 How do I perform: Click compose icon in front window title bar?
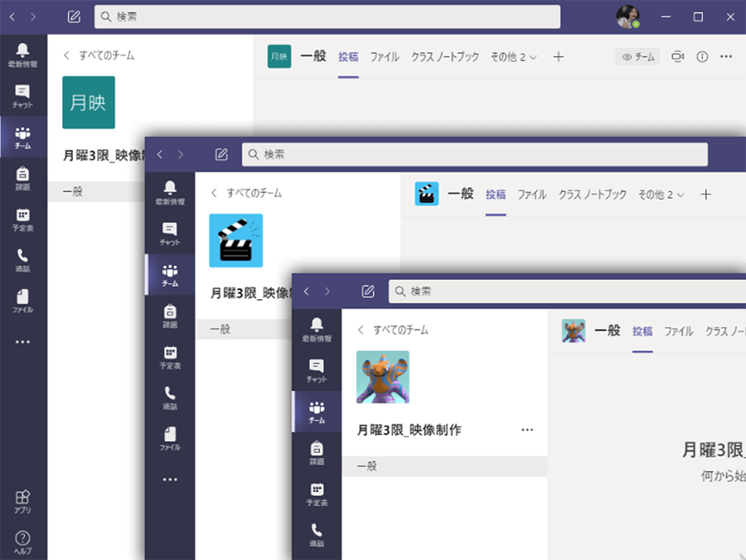pos(368,292)
